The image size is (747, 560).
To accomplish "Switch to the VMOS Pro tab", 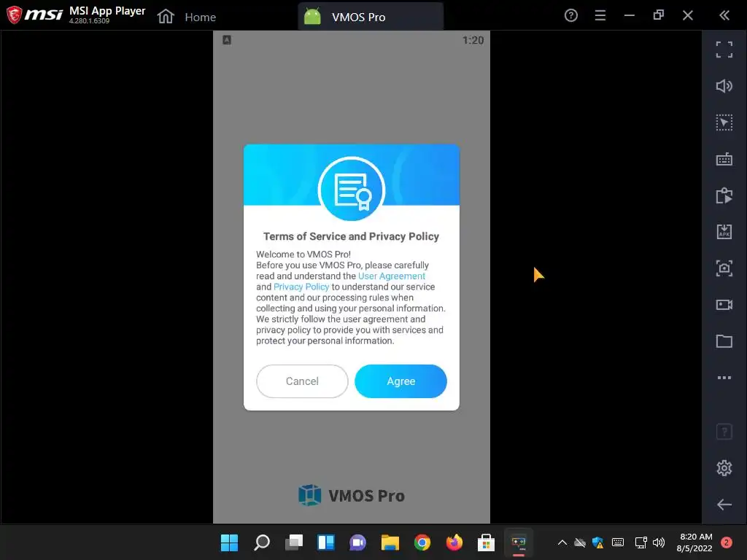I will pyautogui.click(x=370, y=17).
